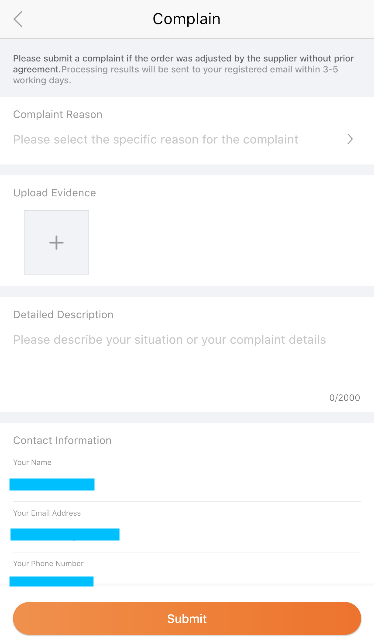The width and height of the screenshot is (374, 643).
Task: Click the complaint instructions notice text
Action: tap(183, 69)
